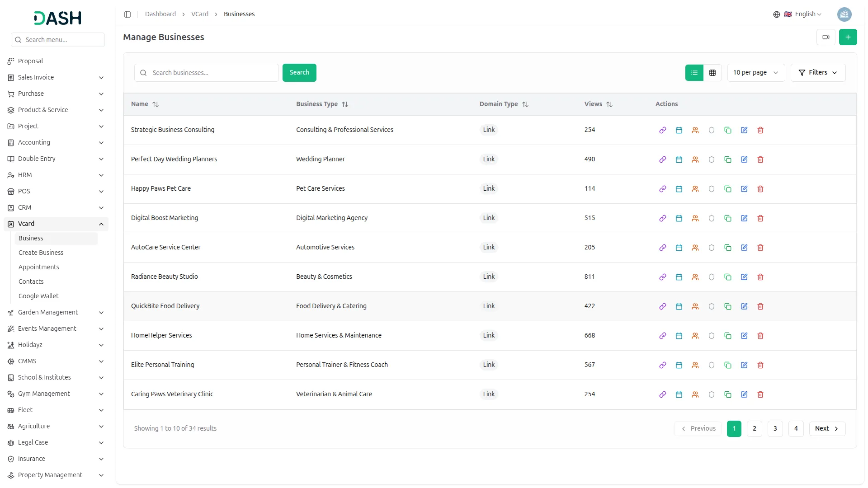
Task: Copy link for HomeHelper Services
Action: click(663, 336)
